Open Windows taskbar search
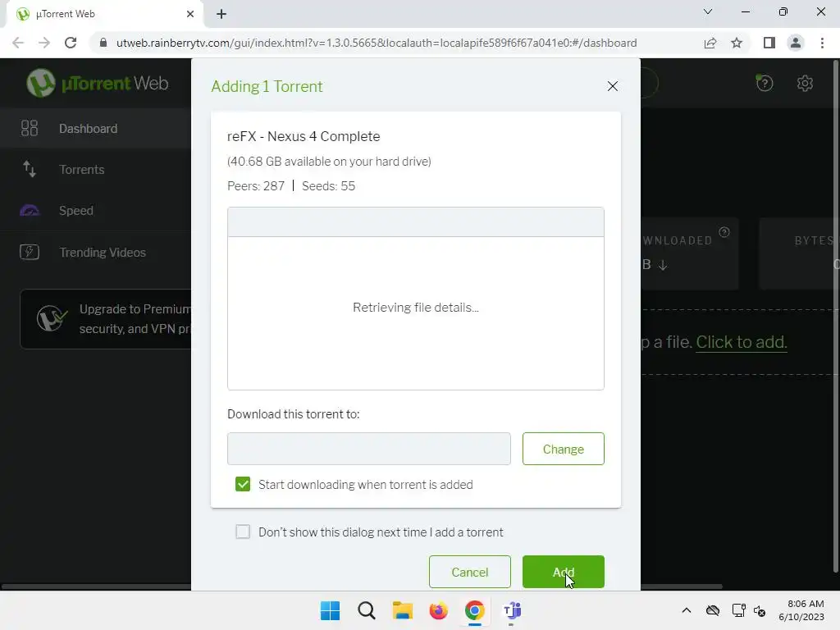The image size is (840, 630). point(367,610)
